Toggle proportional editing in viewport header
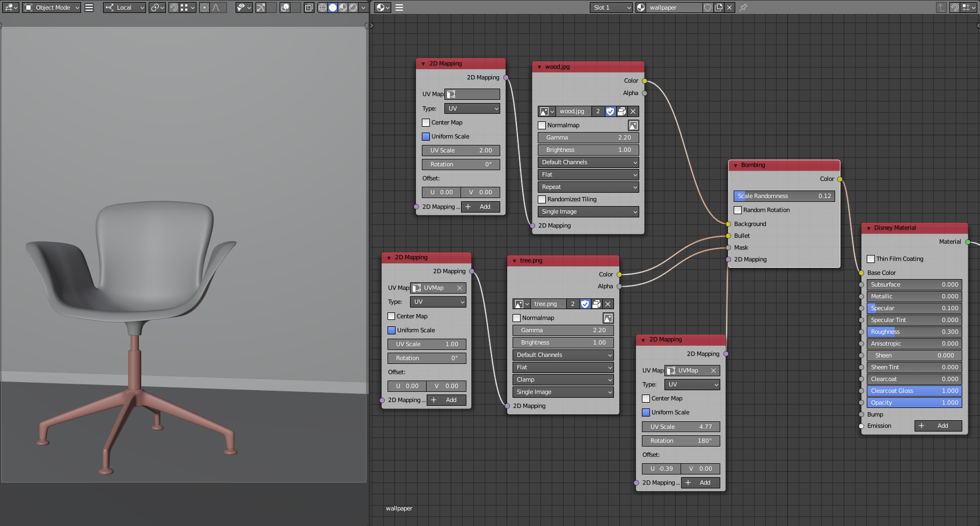 click(204, 8)
